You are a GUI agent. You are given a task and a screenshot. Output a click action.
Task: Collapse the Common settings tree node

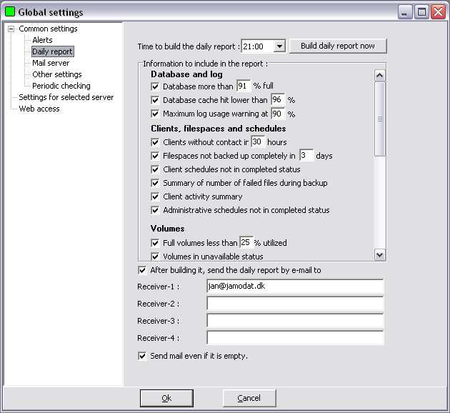coord(11,29)
